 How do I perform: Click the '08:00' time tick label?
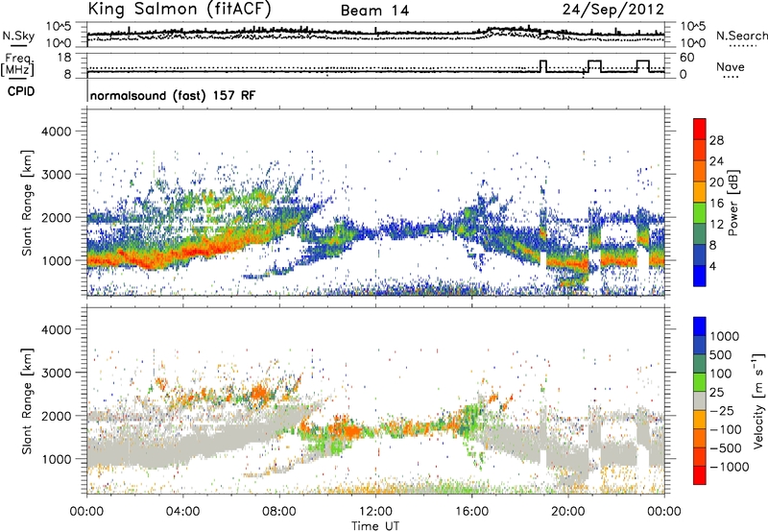(x=279, y=512)
